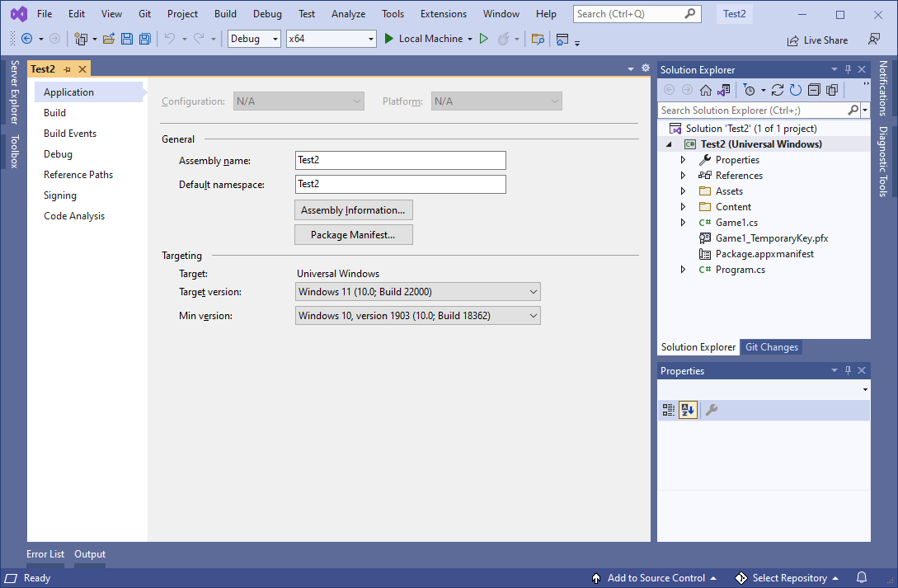Open the Toolbox side tab
Image resolution: width=898 pixels, height=588 pixels.
[x=14, y=151]
